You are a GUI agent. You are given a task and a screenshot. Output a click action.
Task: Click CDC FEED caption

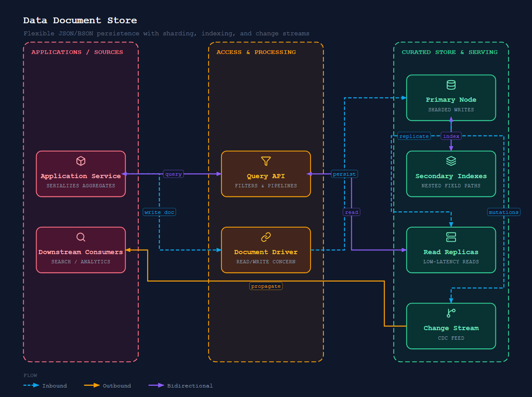tap(451, 338)
